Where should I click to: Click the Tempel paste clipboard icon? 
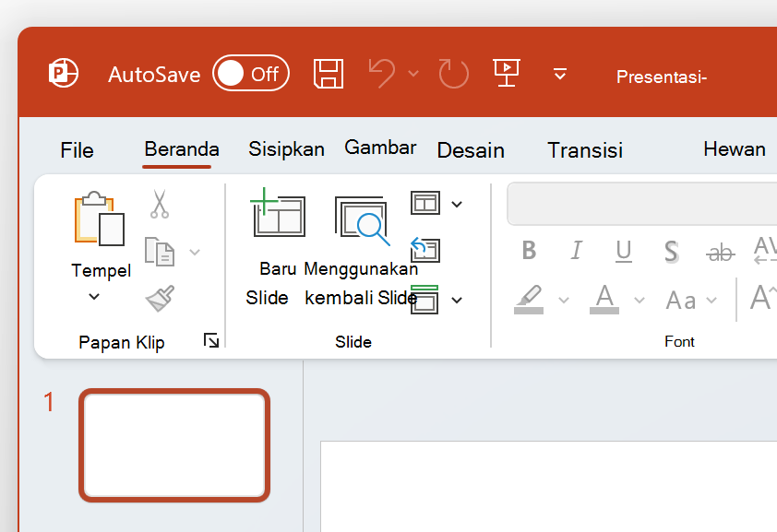click(x=99, y=219)
